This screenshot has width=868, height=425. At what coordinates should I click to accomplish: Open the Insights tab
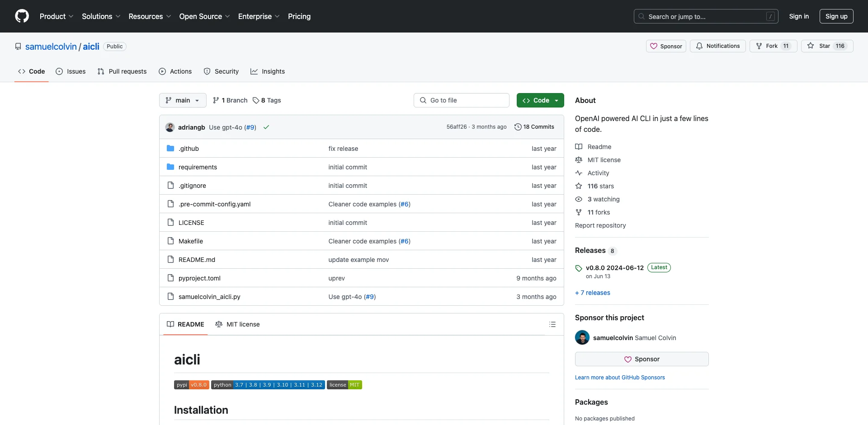[268, 71]
